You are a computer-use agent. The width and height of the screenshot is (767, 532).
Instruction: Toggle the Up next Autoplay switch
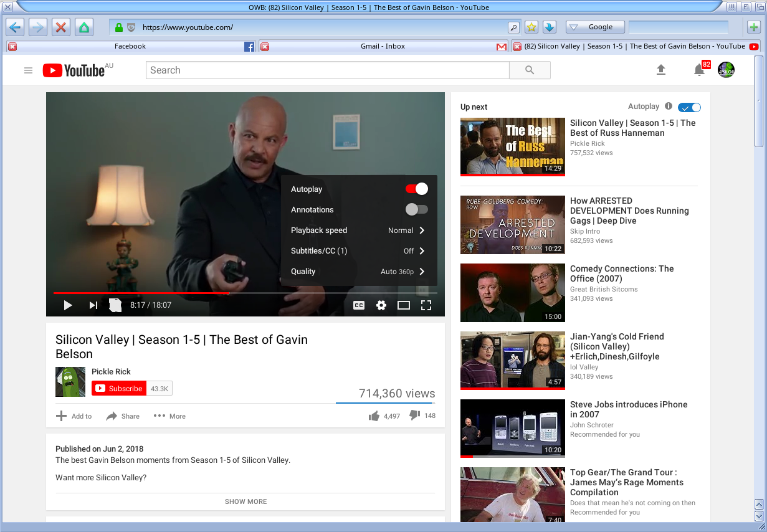pos(689,107)
